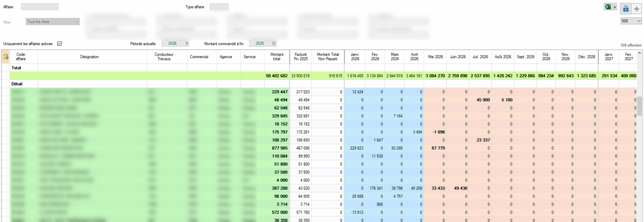Select the Total row label
Screen dimensions: 644x222
(x=17, y=67)
